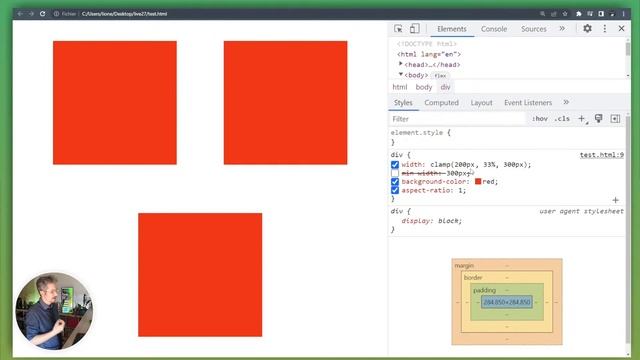
Task: Open the Layout tab
Action: (x=481, y=102)
